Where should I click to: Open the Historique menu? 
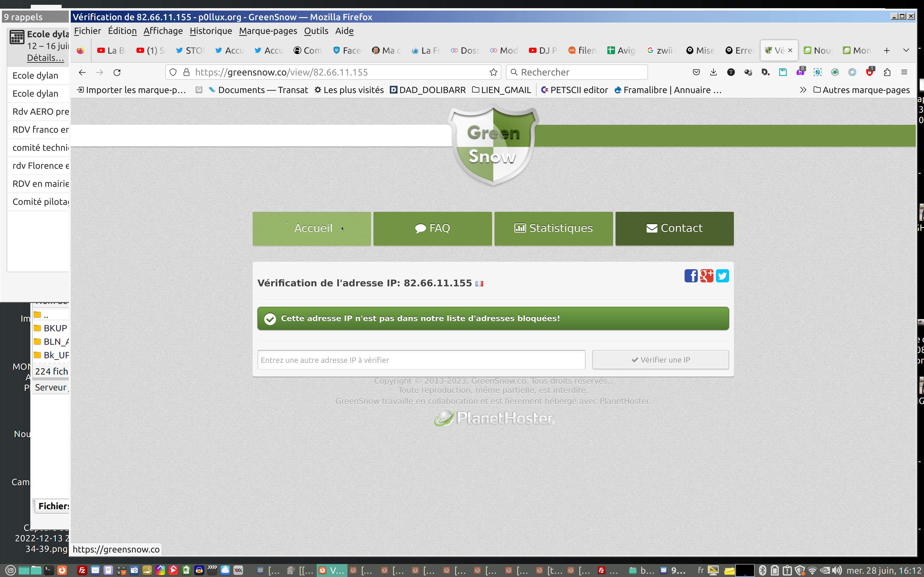[211, 31]
